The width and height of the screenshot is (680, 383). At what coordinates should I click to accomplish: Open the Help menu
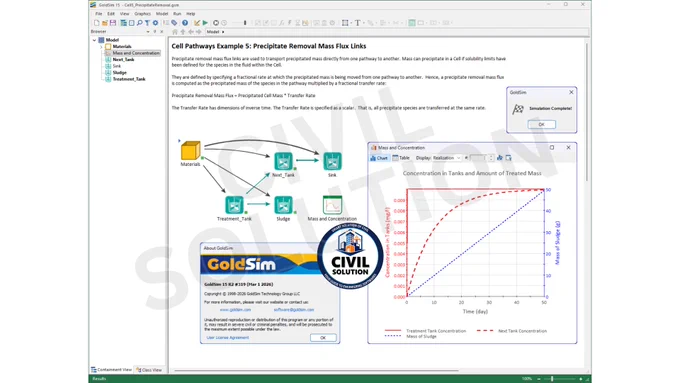pyautogui.click(x=190, y=14)
